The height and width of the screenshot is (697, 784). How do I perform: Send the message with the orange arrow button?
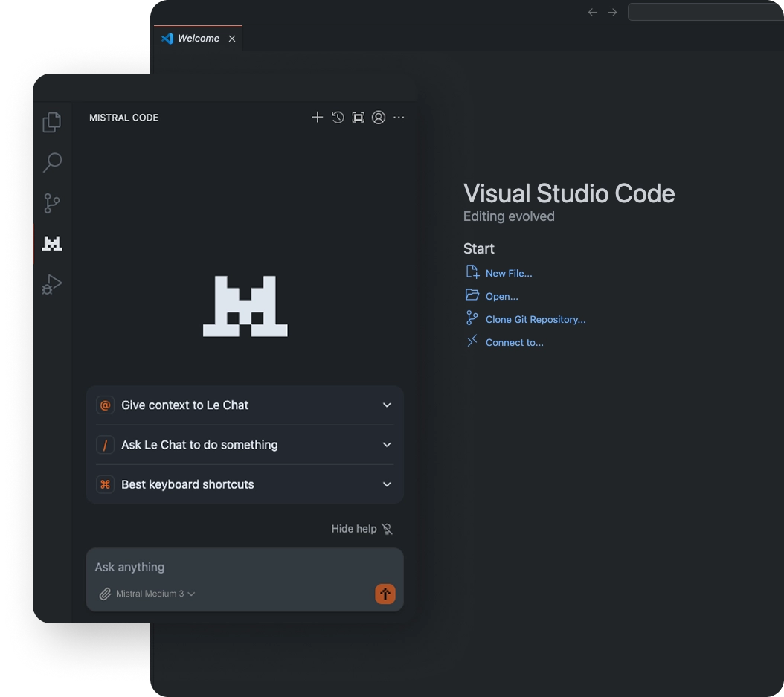tap(385, 594)
